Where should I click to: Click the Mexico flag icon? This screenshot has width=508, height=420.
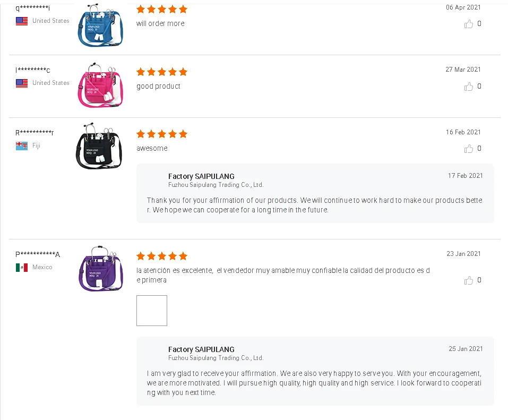pyautogui.click(x=22, y=267)
